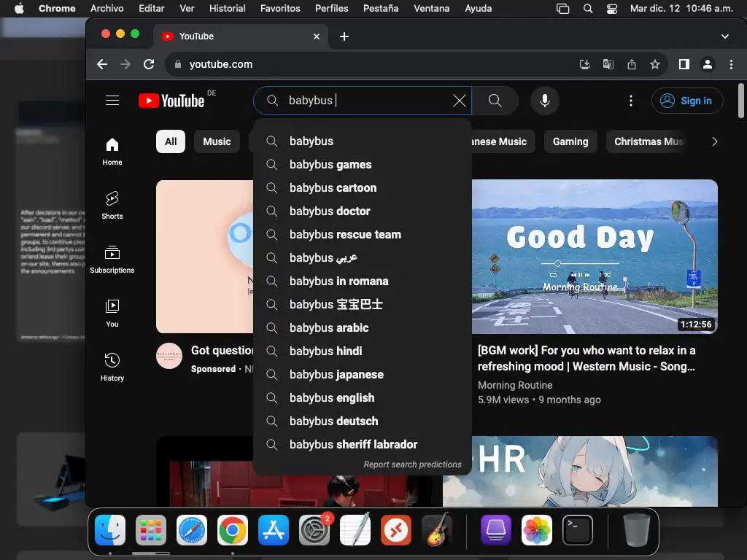Clear the search box with the X
Screen dimensions: 747x560
click(x=460, y=101)
